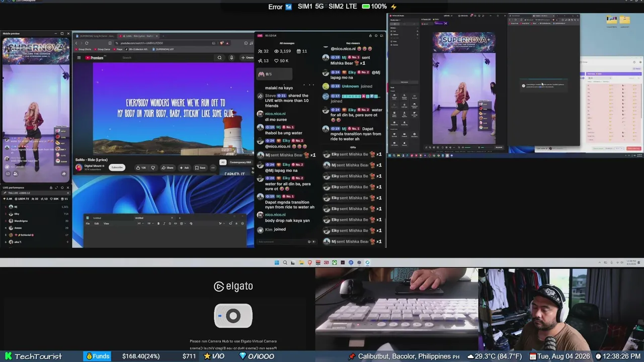Open the Brave browser taskbar icon
The width and height of the screenshot is (644, 362).
click(x=309, y=262)
